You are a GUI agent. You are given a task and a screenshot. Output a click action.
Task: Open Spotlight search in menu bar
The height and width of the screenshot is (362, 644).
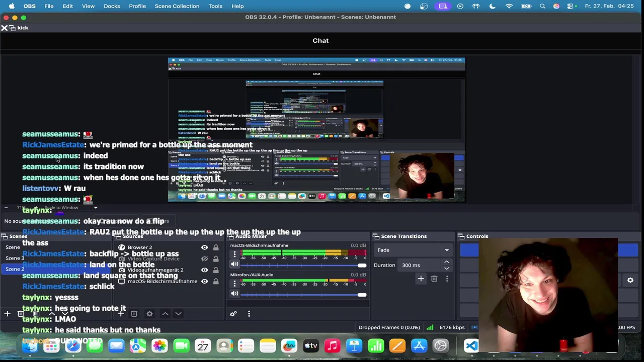click(542, 6)
